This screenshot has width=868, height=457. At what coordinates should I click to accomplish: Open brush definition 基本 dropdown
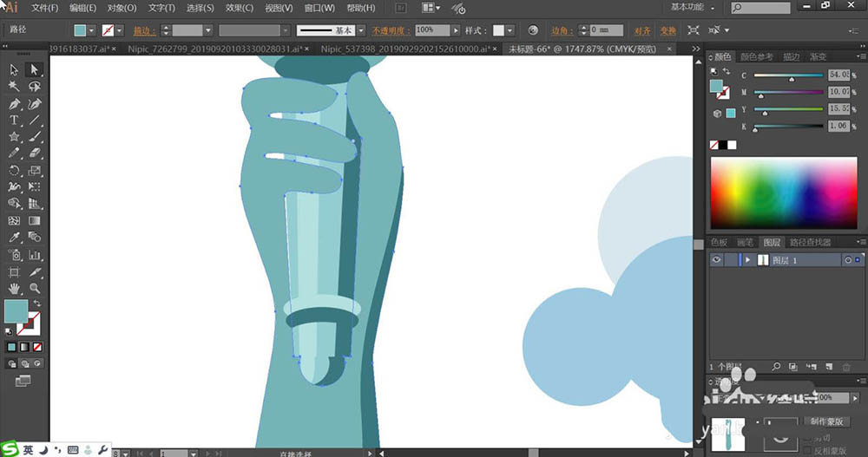coord(361,30)
